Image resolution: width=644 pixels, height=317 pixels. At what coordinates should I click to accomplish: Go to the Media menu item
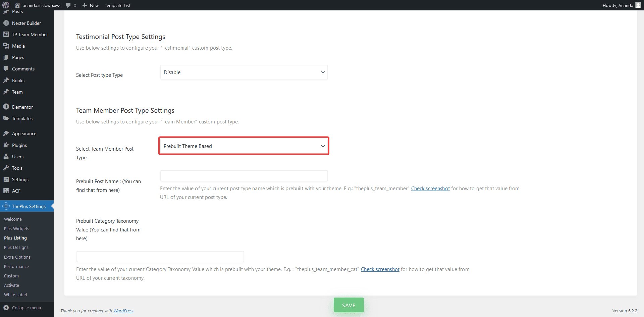point(18,46)
